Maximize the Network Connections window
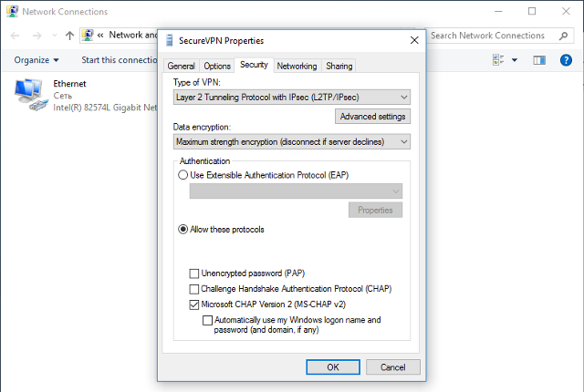This screenshot has width=584, height=392. pyautogui.click(x=532, y=11)
